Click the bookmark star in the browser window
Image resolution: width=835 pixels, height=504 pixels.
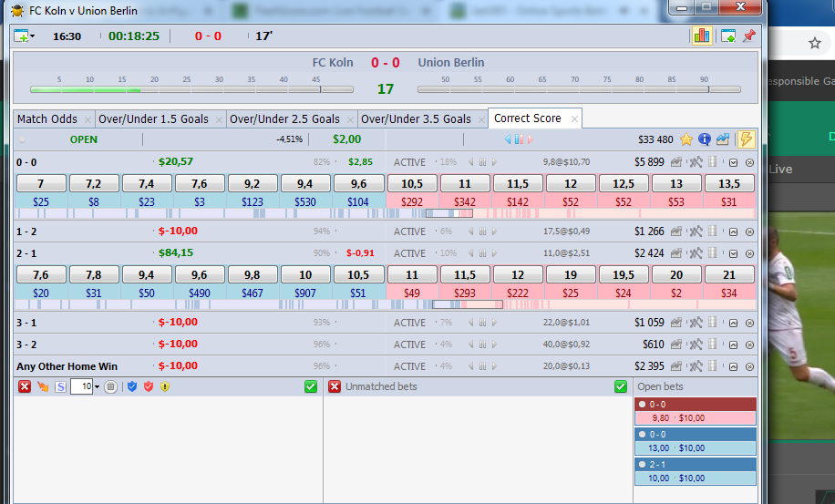815,43
